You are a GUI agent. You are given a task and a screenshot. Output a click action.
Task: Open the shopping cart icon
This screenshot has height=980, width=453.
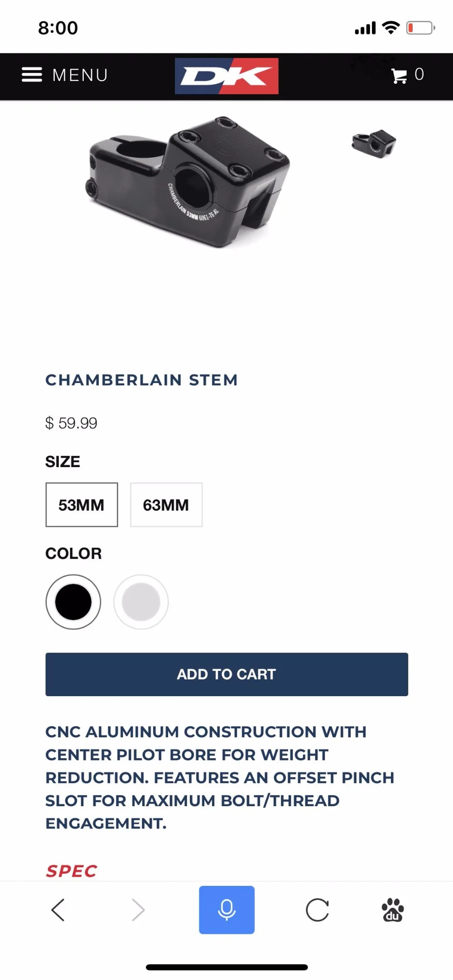[399, 76]
